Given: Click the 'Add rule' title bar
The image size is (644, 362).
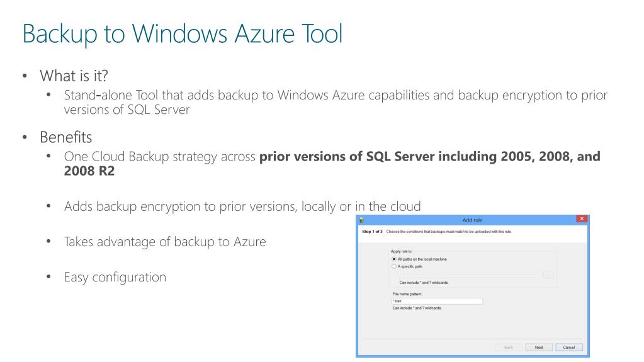Looking at the screenshot, I should click(x=472, y=220).
